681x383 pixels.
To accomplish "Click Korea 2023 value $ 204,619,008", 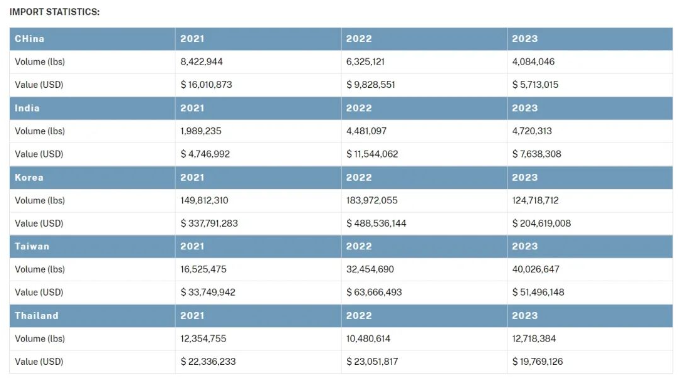I will click(542, 223).
